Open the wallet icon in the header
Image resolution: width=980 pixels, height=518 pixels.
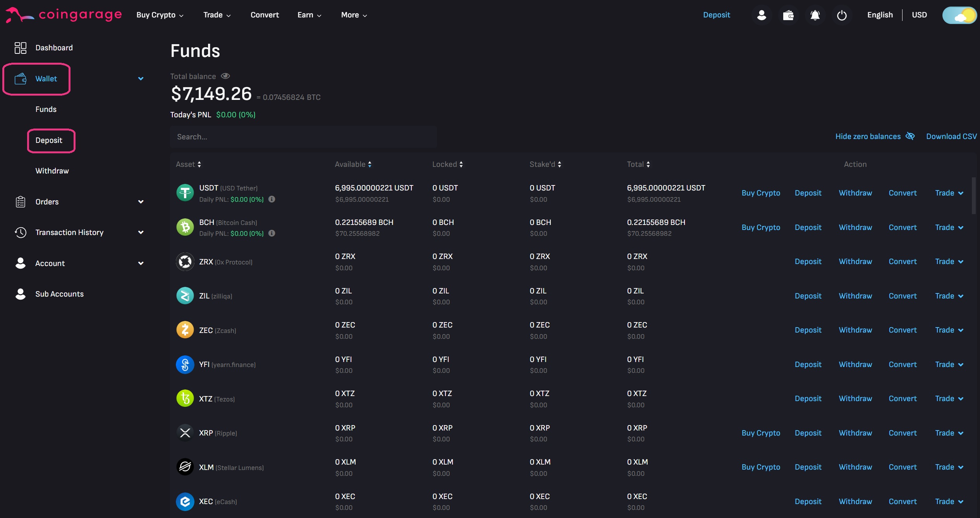pos(788,15)
